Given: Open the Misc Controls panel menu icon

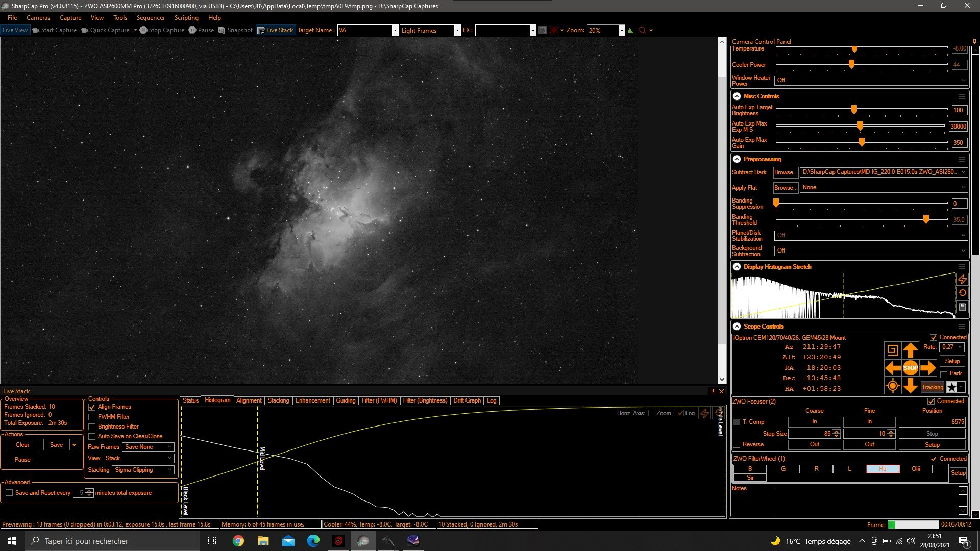Looking at the screenshot, I should [962, 96].
